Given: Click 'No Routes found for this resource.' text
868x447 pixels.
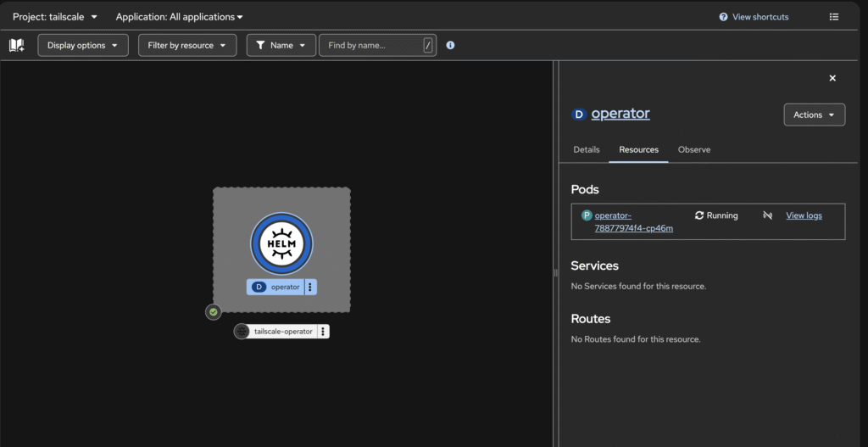Looking at the screenshot, I should click(636, 339).
